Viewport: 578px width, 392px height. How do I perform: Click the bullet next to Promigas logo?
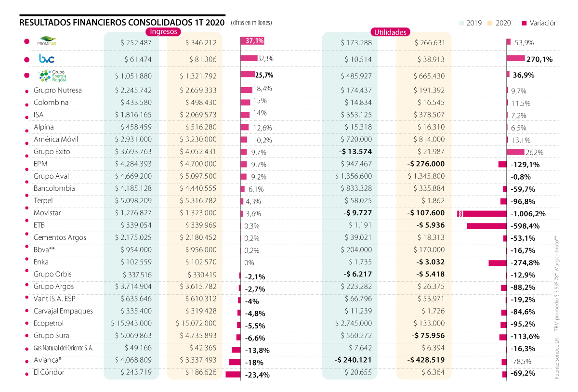click(26, 42)
